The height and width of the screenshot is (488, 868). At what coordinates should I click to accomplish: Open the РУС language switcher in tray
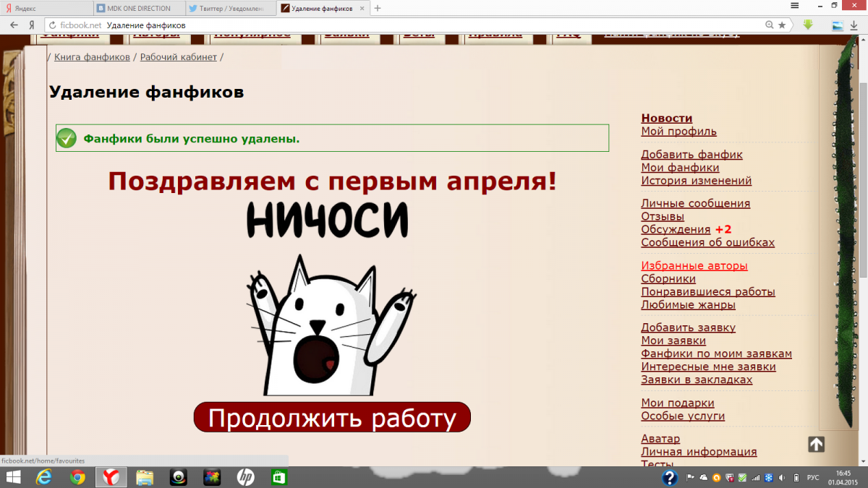click(813, 477)
